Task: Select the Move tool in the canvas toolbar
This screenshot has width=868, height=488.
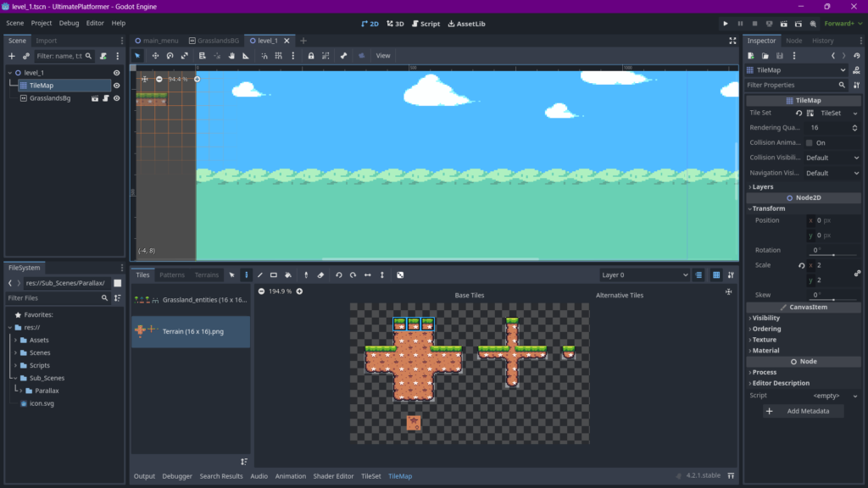Action: point(155,56)
